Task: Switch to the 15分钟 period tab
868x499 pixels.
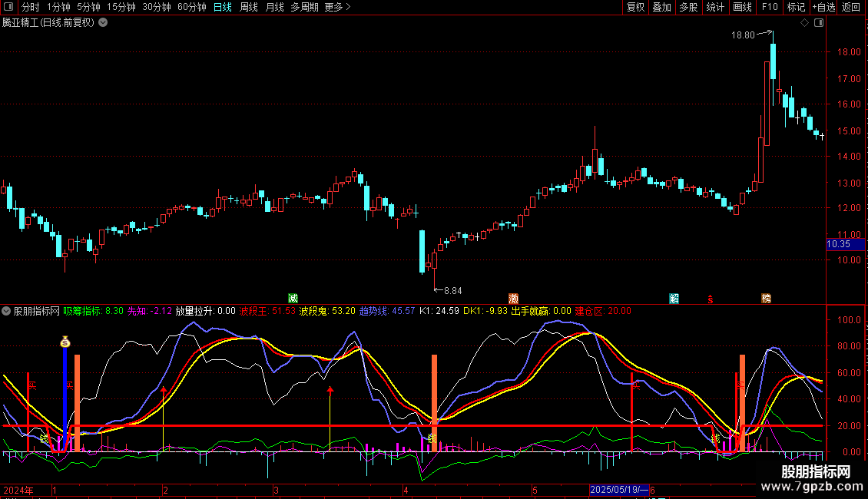Action: (121, 7)
